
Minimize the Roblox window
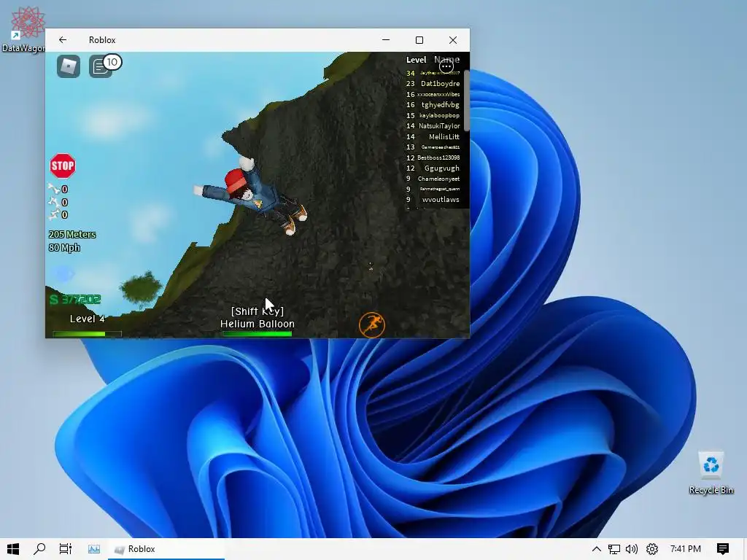coord(386,40)
